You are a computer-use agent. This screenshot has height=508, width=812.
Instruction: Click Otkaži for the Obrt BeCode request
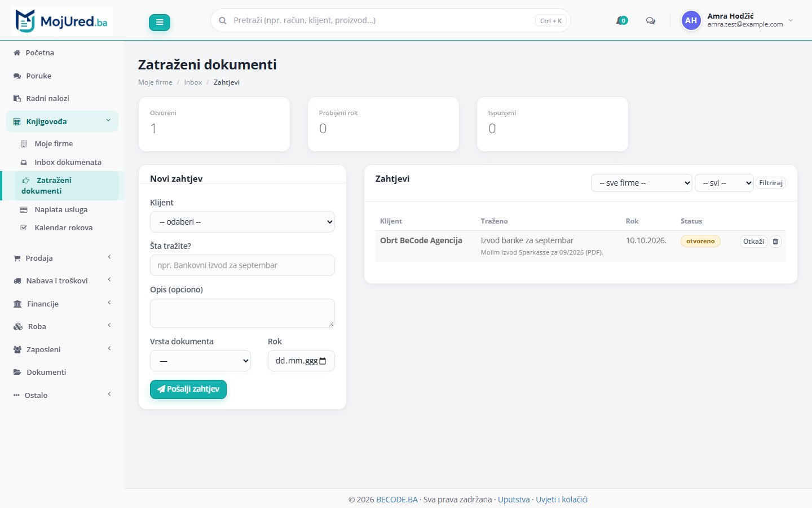coord(753,242)
